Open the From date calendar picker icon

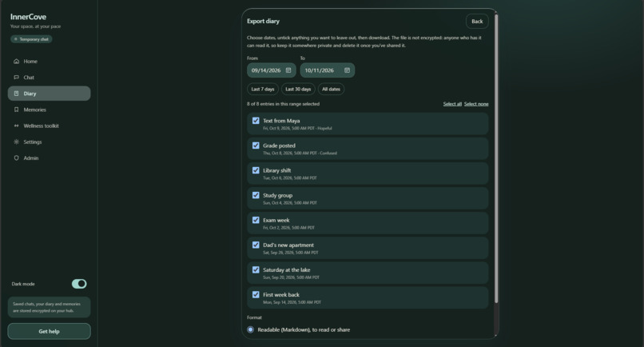[x=288, y=70]
